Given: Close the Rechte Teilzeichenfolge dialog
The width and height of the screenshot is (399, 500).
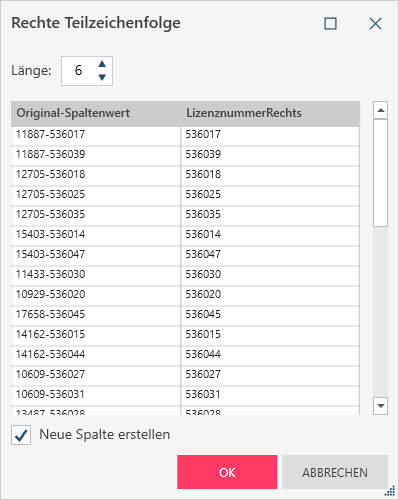Looking at the screenshot, I should [375, 24].
